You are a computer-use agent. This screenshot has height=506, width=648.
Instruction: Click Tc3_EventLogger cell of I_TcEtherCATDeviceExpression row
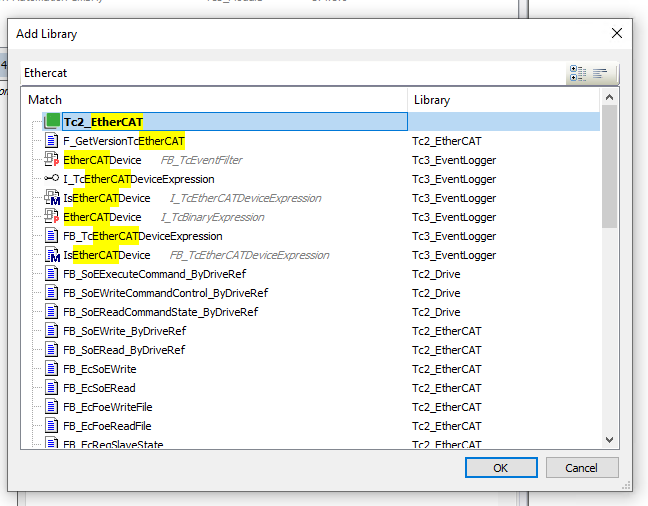click(x=454, y=179)
